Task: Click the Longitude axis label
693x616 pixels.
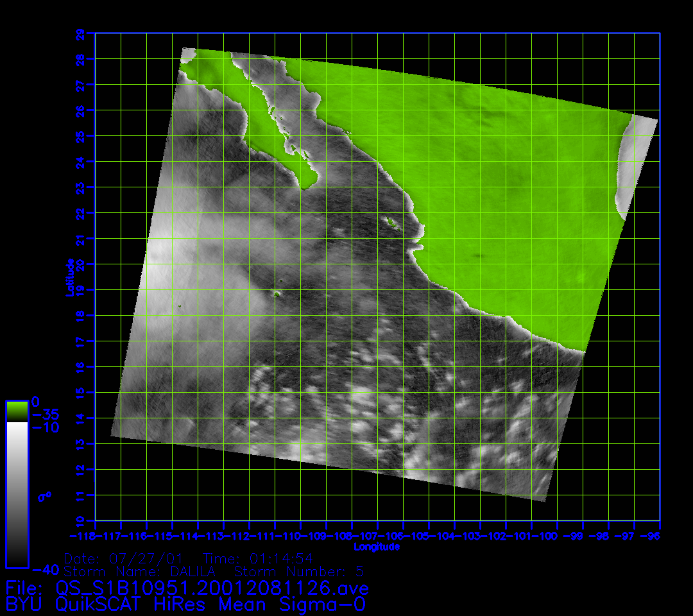Action: (x=377, y=547)
